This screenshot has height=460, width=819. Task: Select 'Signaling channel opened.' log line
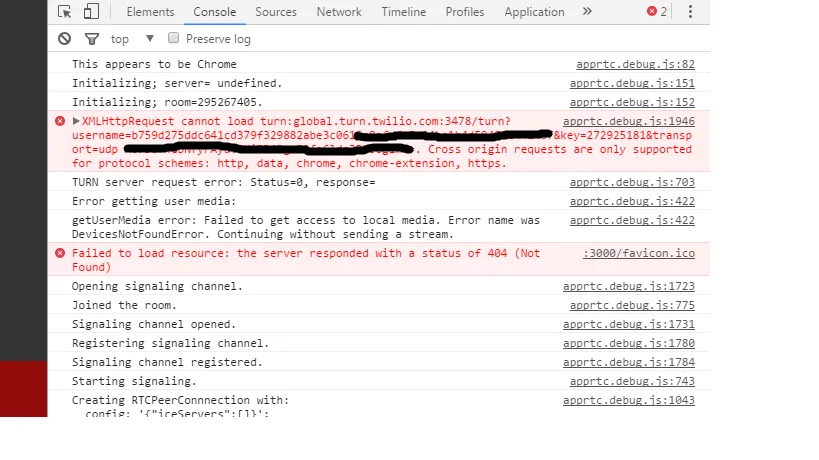154,324
